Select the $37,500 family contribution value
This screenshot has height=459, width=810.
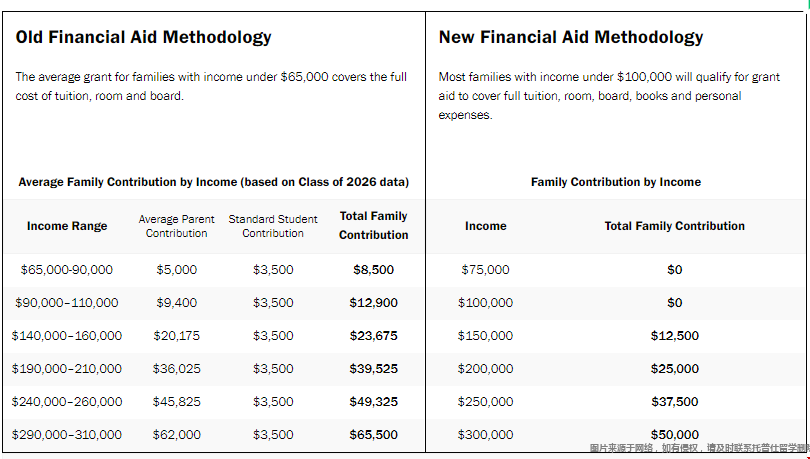pos(675,402)
